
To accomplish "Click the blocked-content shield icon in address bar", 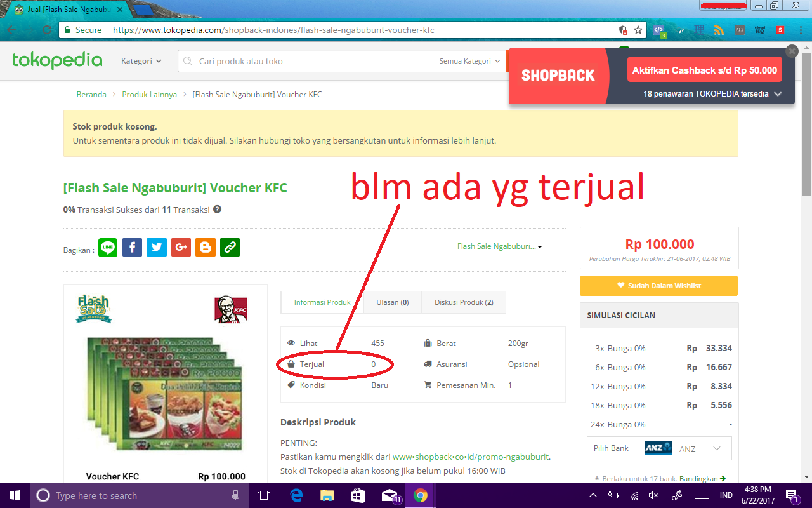I will [x=624, y=30].
